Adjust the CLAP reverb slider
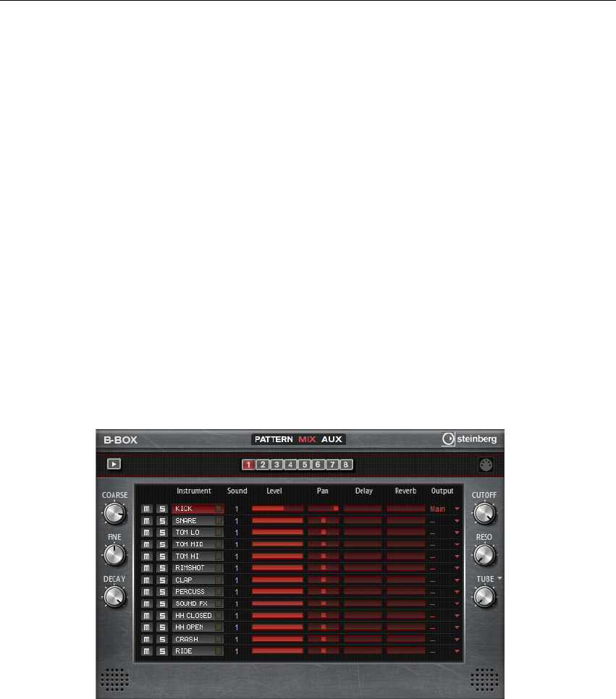616x699 pixels. point(406,580)
